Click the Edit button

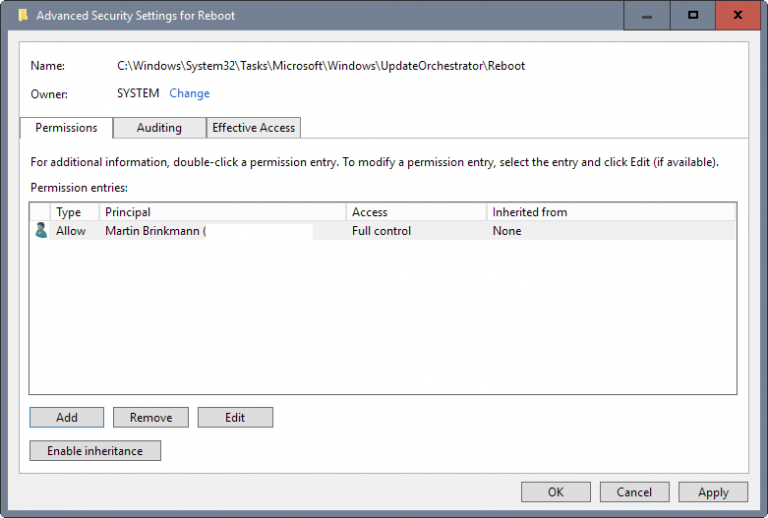[235, 417]
